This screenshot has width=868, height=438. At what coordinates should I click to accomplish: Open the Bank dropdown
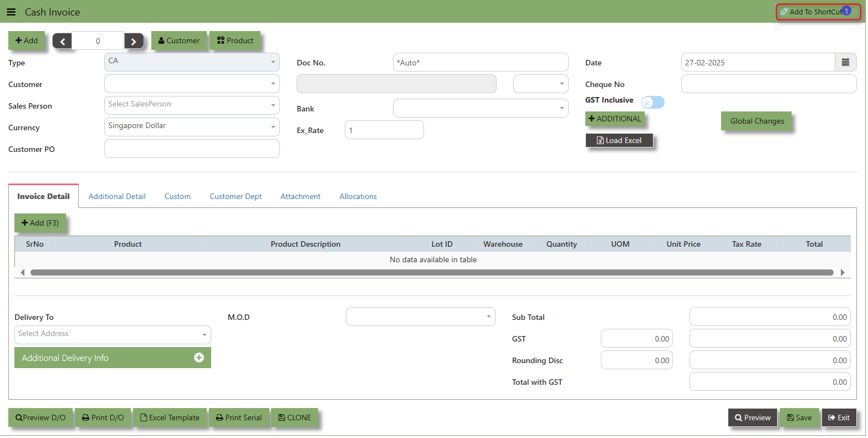(480, 109)
